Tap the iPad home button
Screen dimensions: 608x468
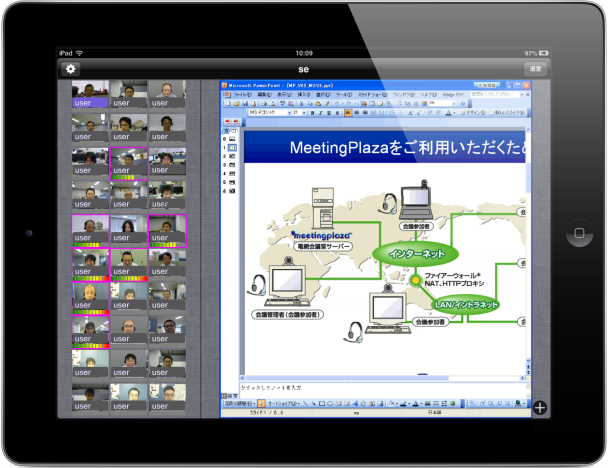pyautogui.click(x=579, y=233)
